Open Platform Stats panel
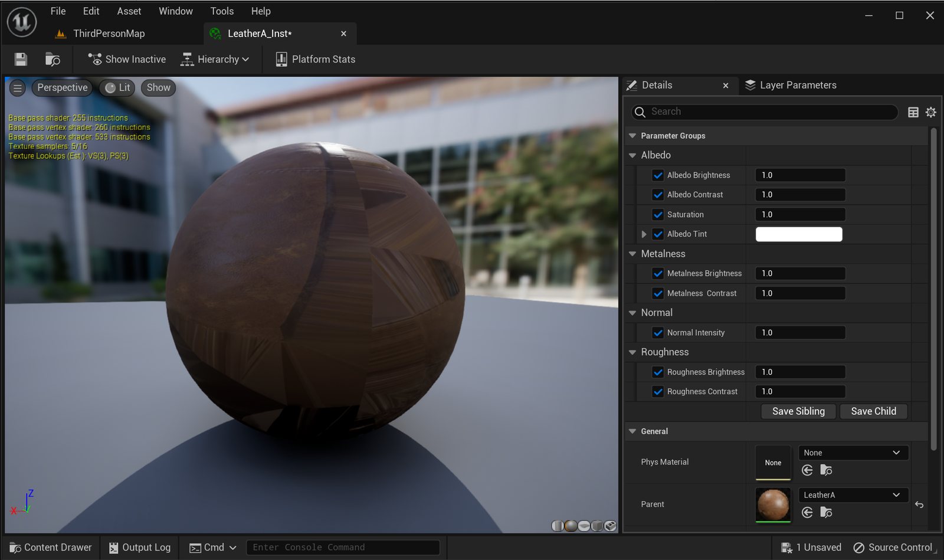 tap(316, 59)
